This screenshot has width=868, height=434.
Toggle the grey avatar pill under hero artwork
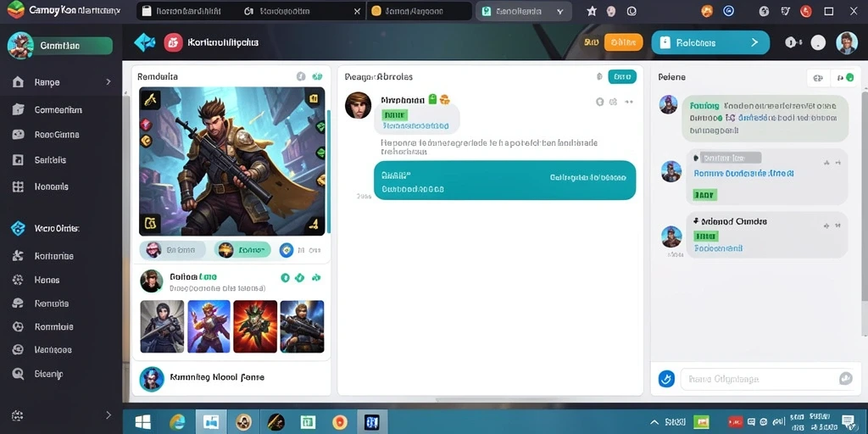pos(172,250)
